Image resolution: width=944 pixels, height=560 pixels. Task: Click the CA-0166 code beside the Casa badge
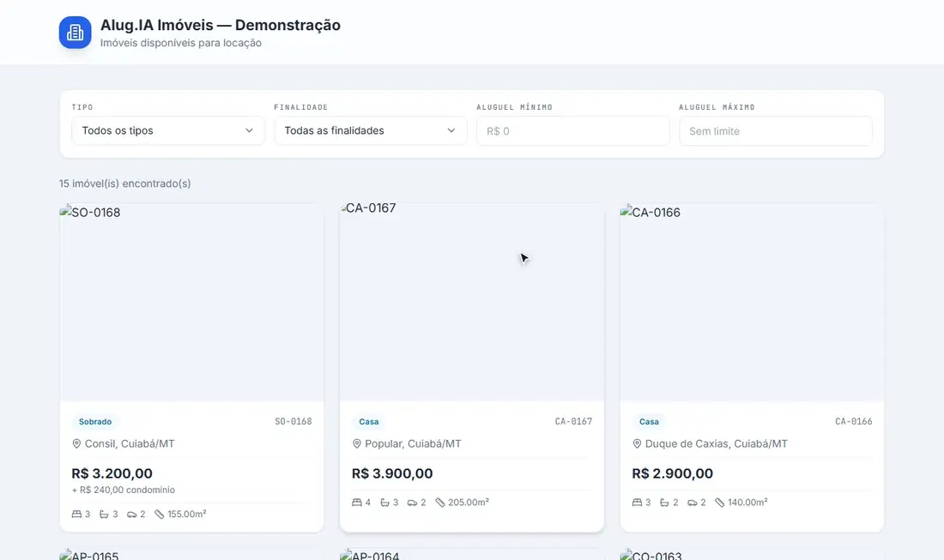pyautogui.click(x=854, y=422)
